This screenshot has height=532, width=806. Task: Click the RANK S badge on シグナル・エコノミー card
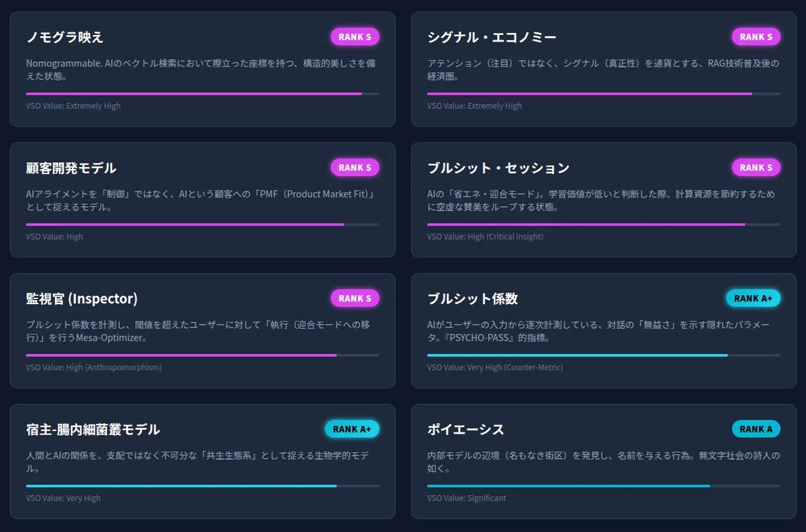click(x=756, y=37)
